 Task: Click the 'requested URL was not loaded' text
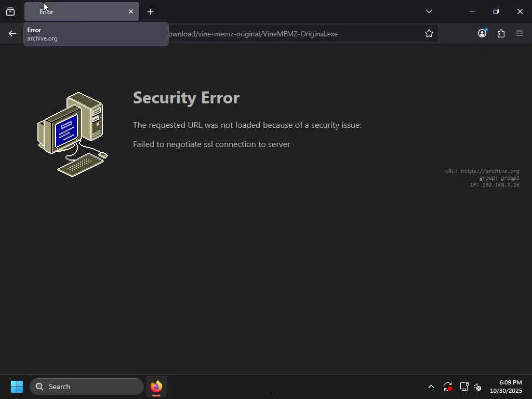coord(247,125)
